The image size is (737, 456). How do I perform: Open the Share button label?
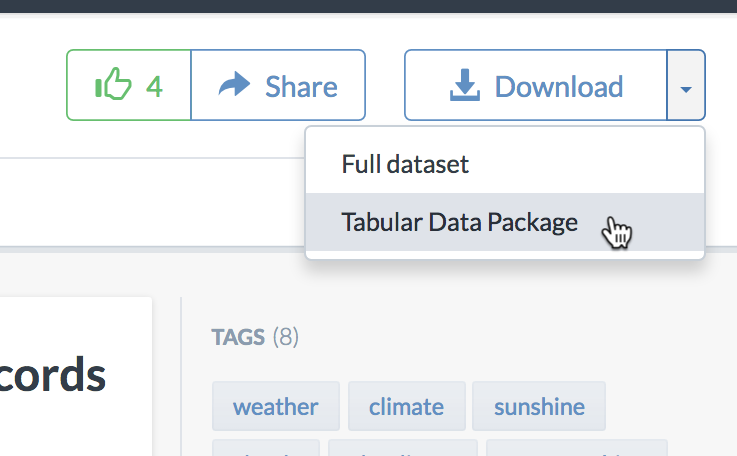301,87
